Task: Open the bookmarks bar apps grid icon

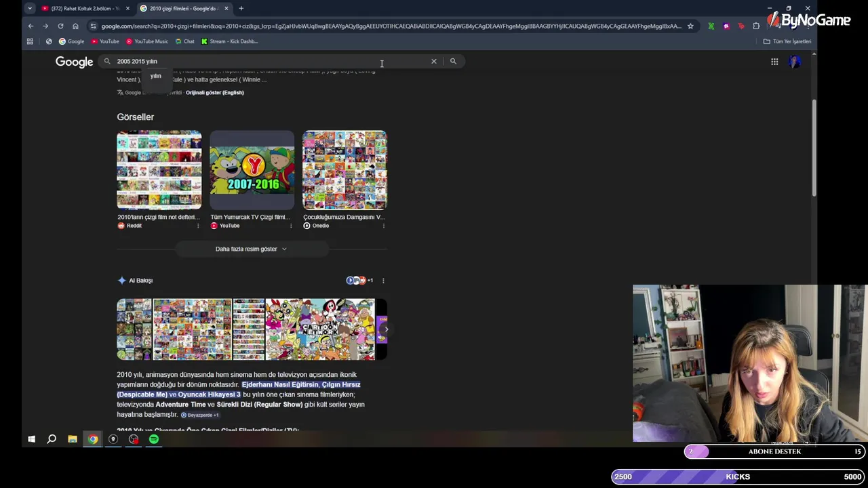Action: (30, 41)
